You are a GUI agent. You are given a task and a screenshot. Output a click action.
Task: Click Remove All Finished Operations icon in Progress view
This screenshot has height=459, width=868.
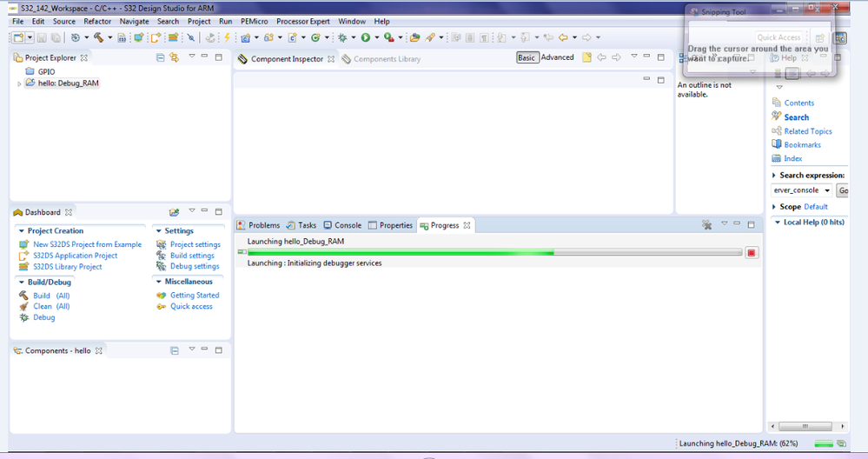pyautogui.click(x=707, y=225)
